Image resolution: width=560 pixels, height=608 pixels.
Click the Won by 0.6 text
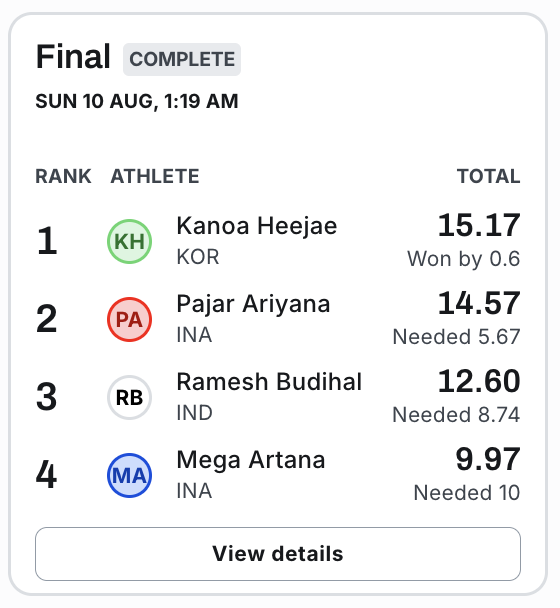click(463, 259)
